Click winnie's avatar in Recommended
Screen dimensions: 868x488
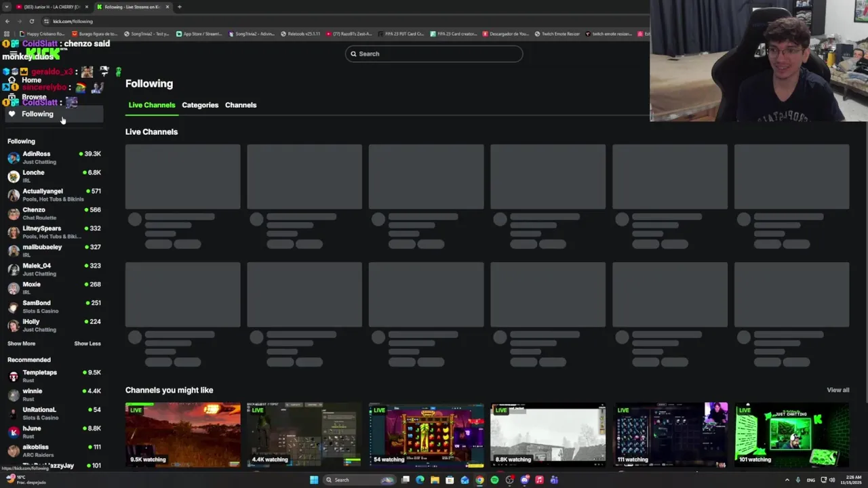click(x=14, y=395)
